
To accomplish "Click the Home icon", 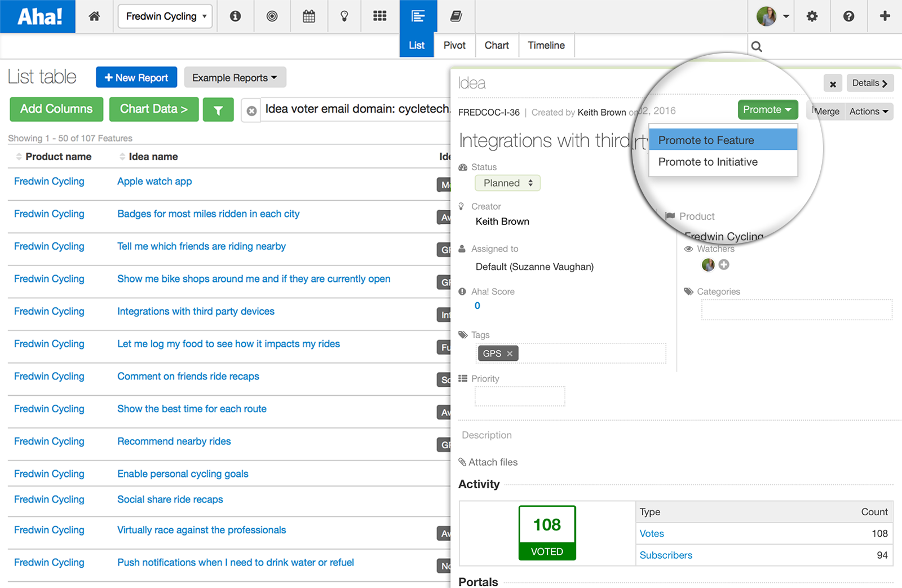I will click(x=94, y=16).
